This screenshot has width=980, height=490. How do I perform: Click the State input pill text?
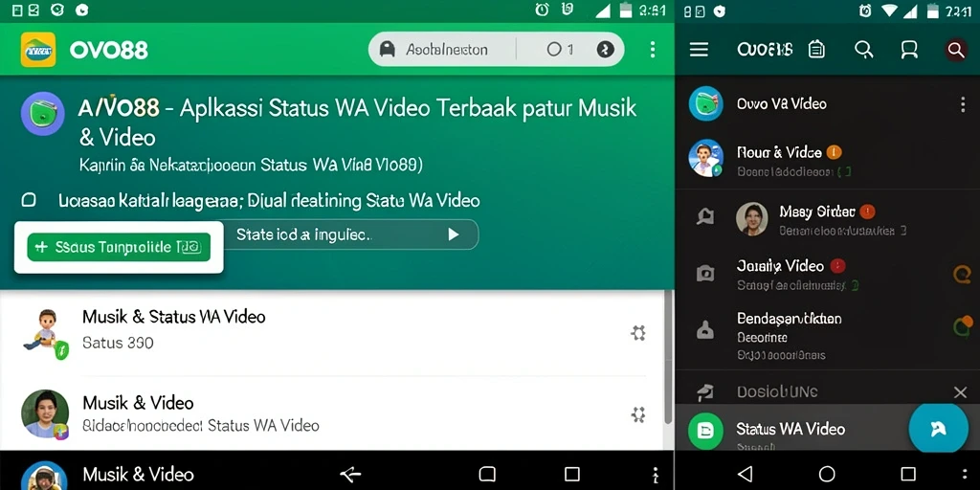[x=303, y=234]
